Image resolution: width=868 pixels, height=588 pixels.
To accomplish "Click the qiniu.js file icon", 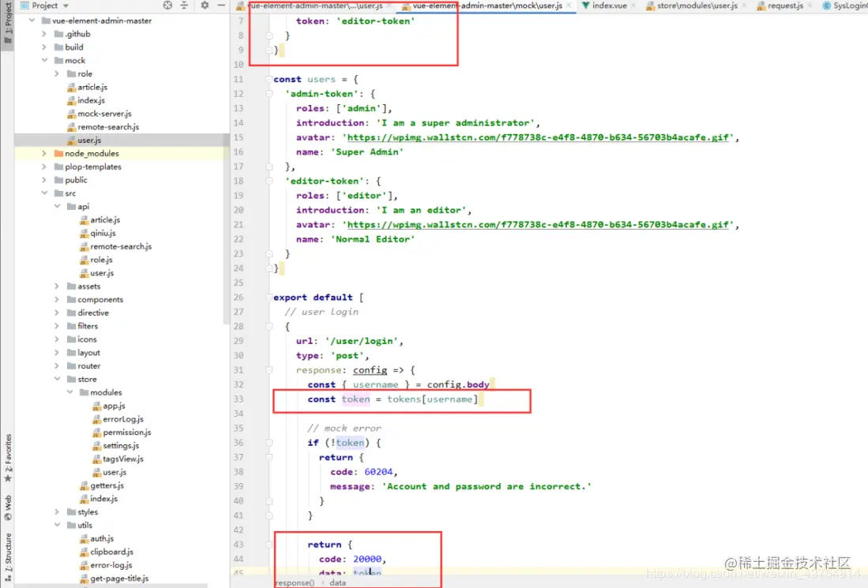I will coord(84,234).
